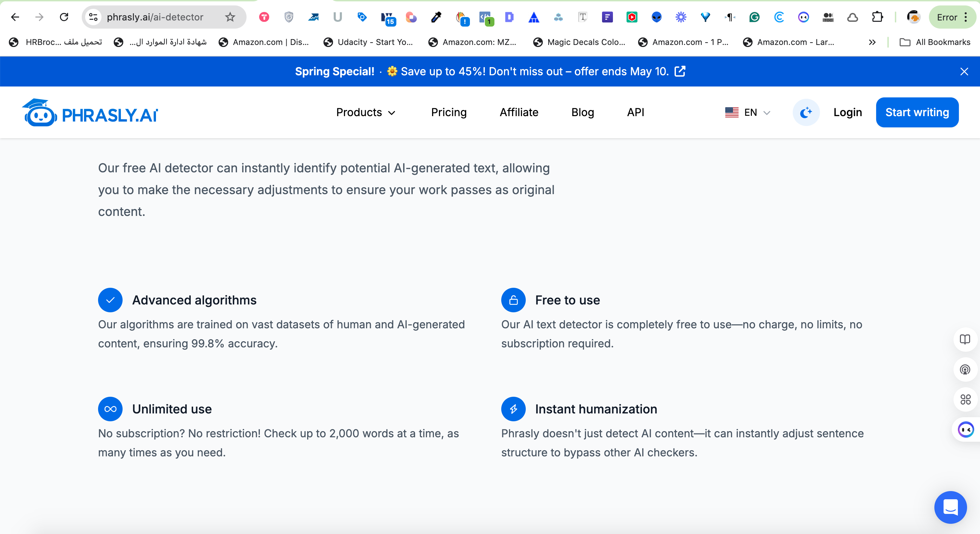The height and width of the screenshot is (534, 980).
Task: Click the Free to use lock icon
Action: coord(513,300)
